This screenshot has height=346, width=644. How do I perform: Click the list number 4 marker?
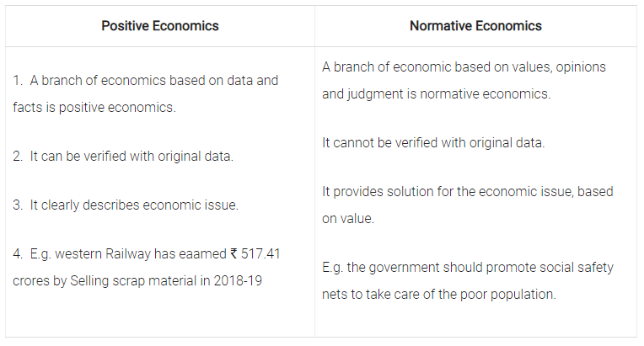click(18, 253)
